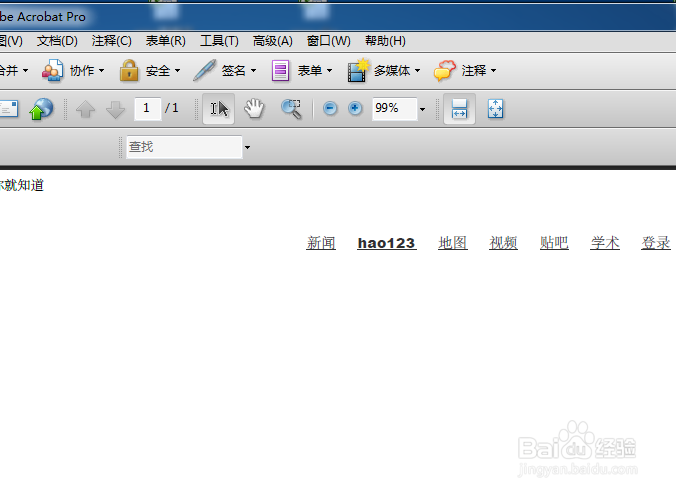The width and height of the screenshot is (676, 493).
Task: Open the 高级(A) menu
Action: (x=273, y=41)
